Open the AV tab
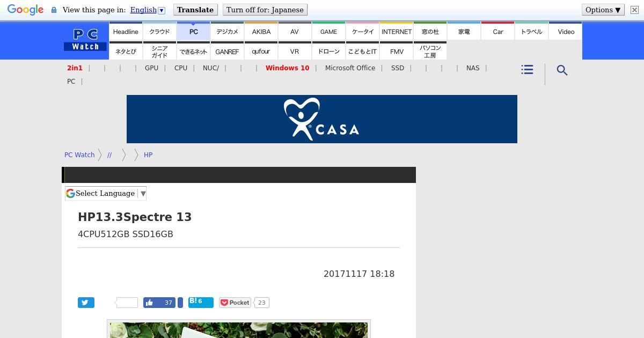This screenshot has width=644, height=338. tap(295, 31)
